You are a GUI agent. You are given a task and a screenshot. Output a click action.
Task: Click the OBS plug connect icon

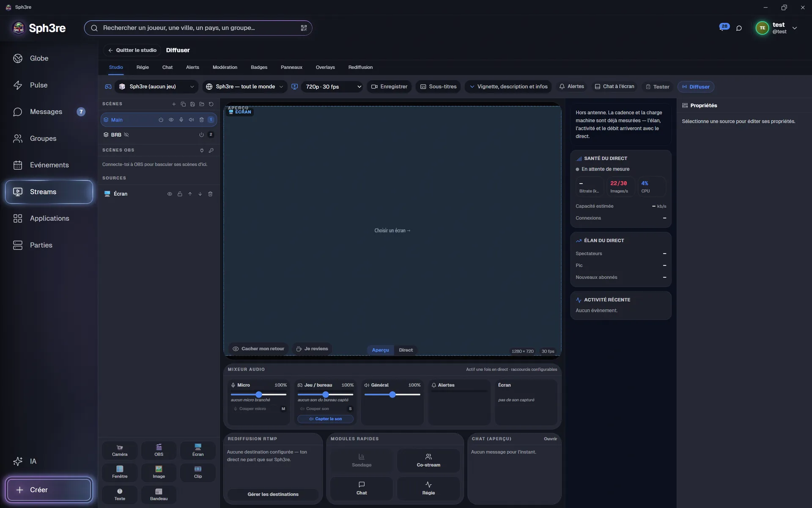[202, 150]
